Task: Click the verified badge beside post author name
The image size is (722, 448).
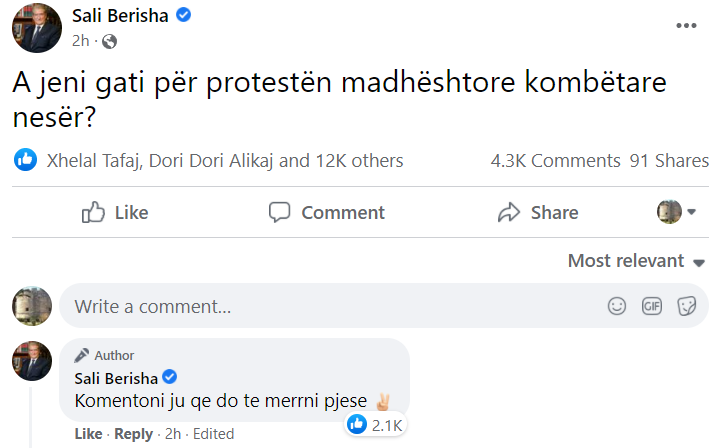Action: pos(184,15)
